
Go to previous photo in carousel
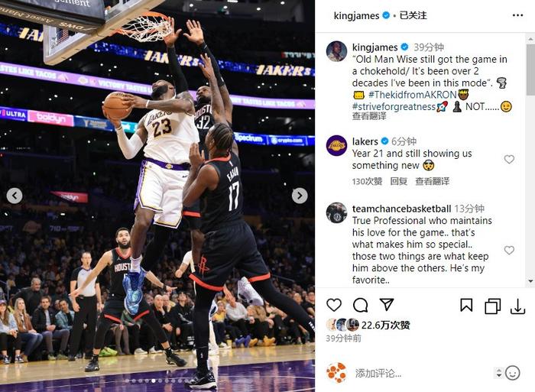[15, 196]
